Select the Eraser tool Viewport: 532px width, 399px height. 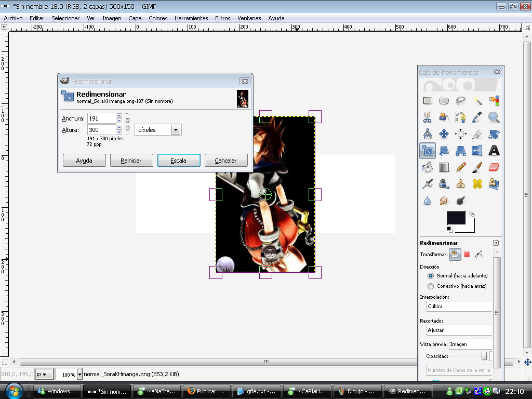(x=494, y=167)
